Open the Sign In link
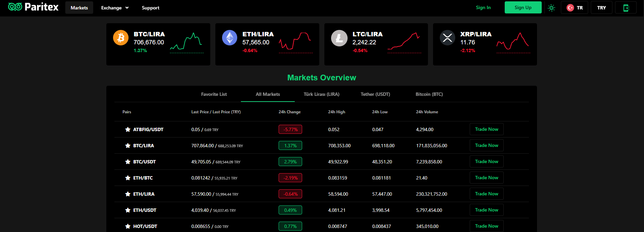 coord(483,7)
